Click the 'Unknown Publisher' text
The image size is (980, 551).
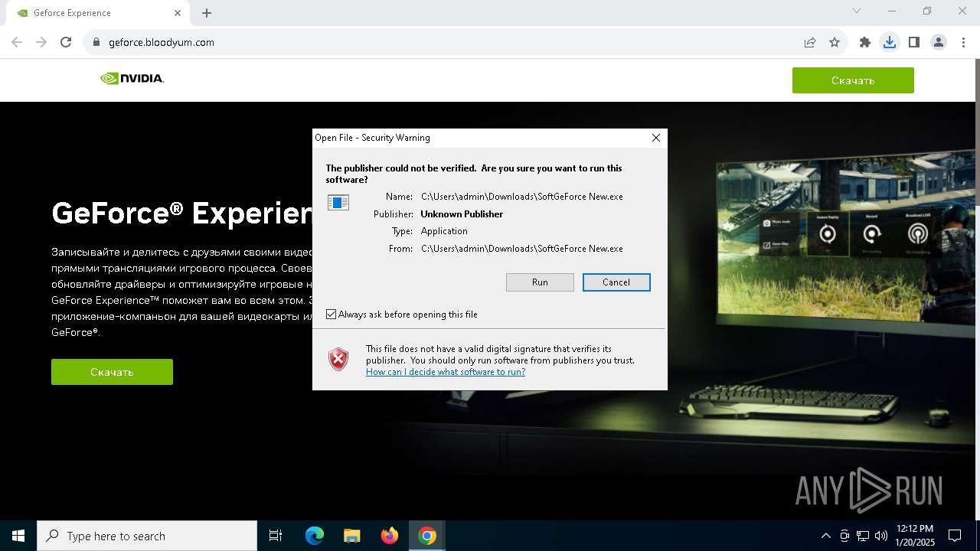coord(462,214)
